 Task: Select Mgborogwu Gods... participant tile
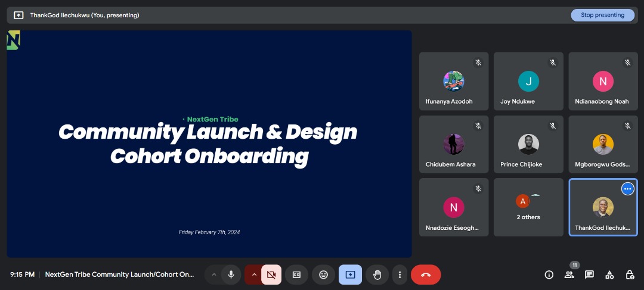[x=603, y=144]
